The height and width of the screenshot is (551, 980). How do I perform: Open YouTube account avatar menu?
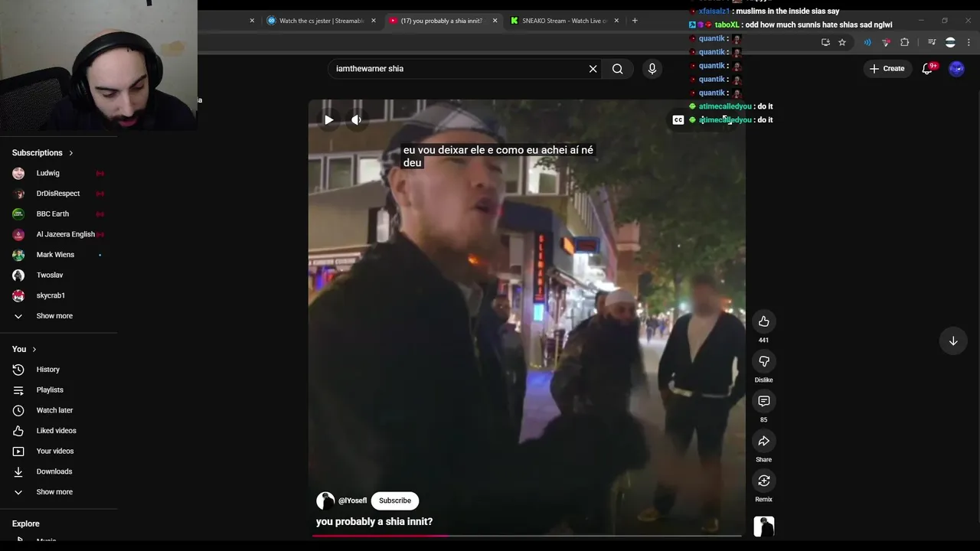pyautogui.click(x=956, y=69)
